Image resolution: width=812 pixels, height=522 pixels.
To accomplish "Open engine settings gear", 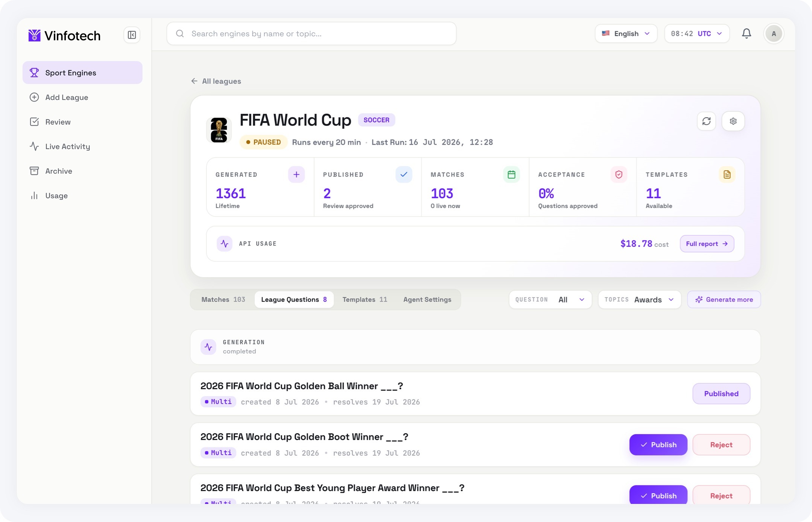I will tap(733, 121).
